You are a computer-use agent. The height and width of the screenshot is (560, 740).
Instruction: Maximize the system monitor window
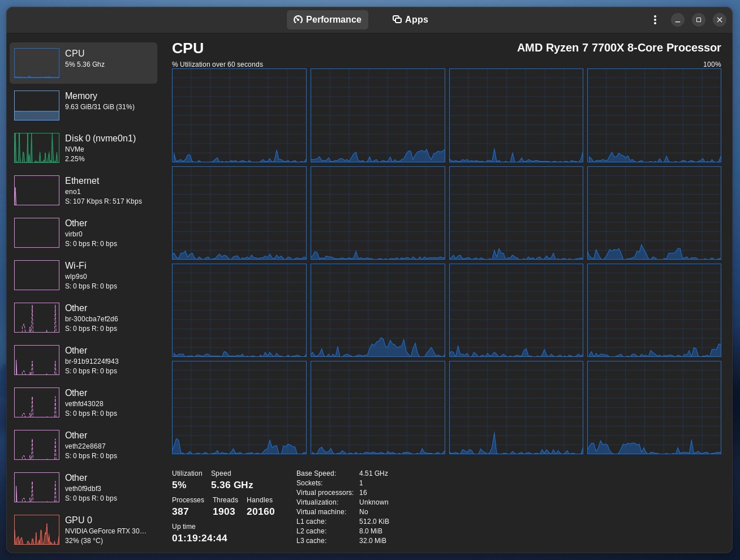tap(698, 20)
